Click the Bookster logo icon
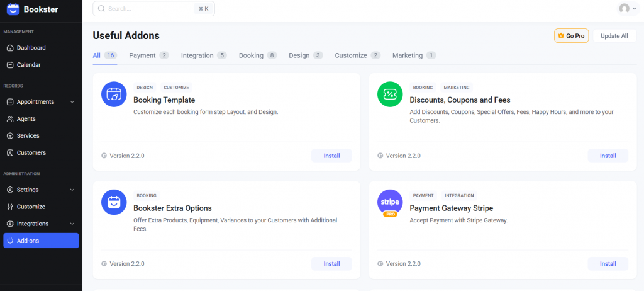644x291 pixels. click(13, 9)
